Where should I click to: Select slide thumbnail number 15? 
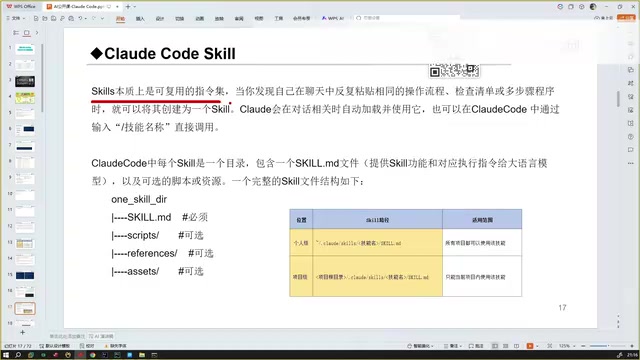[25, 276]
